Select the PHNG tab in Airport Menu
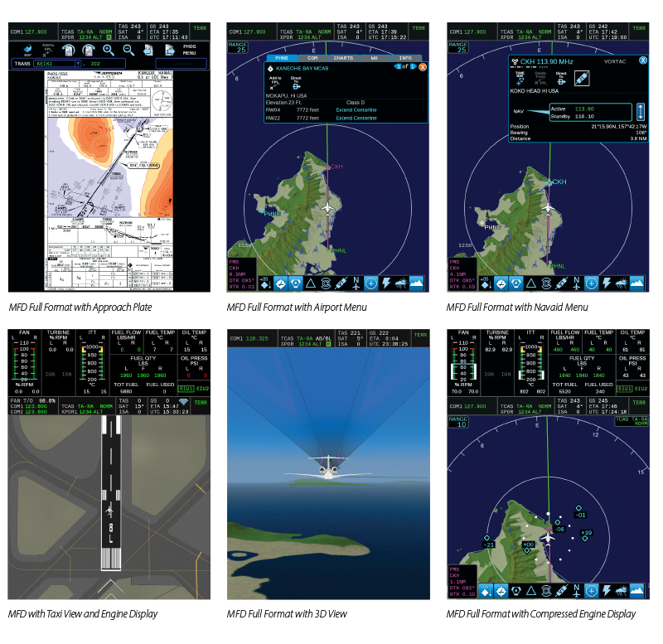 coord(282,58)
